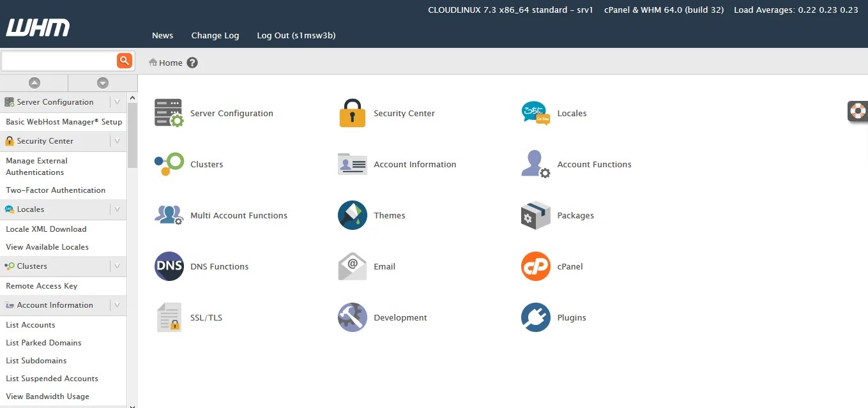Open the Change Log menu item
Viewport: 868px width, 408px height.
pos(215,35)
